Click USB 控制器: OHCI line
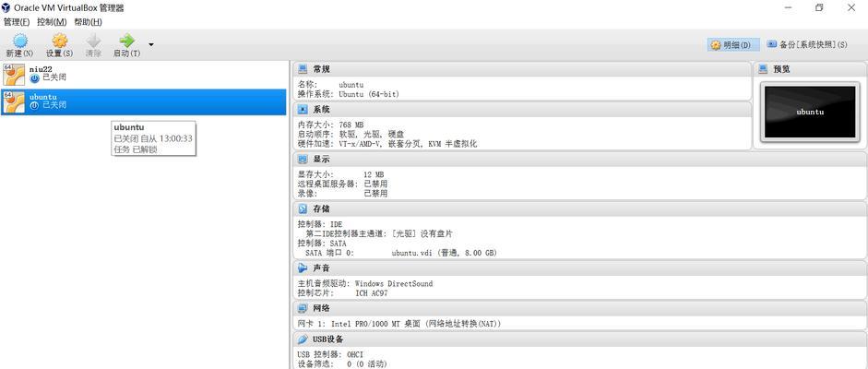868x369 pixels. click(330, 354)
